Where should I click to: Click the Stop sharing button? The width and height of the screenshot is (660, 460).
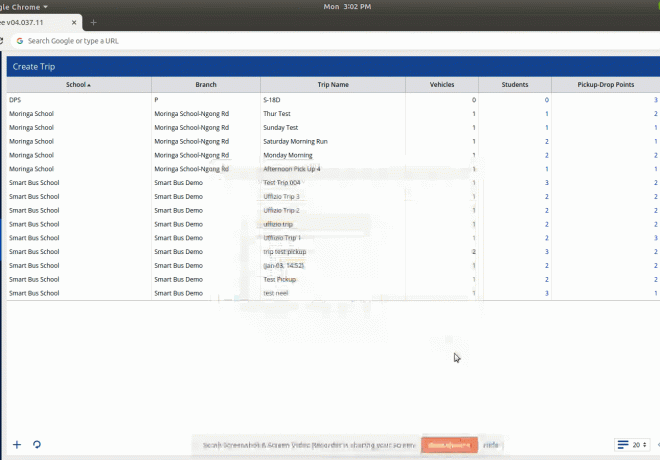pos(449,445)
